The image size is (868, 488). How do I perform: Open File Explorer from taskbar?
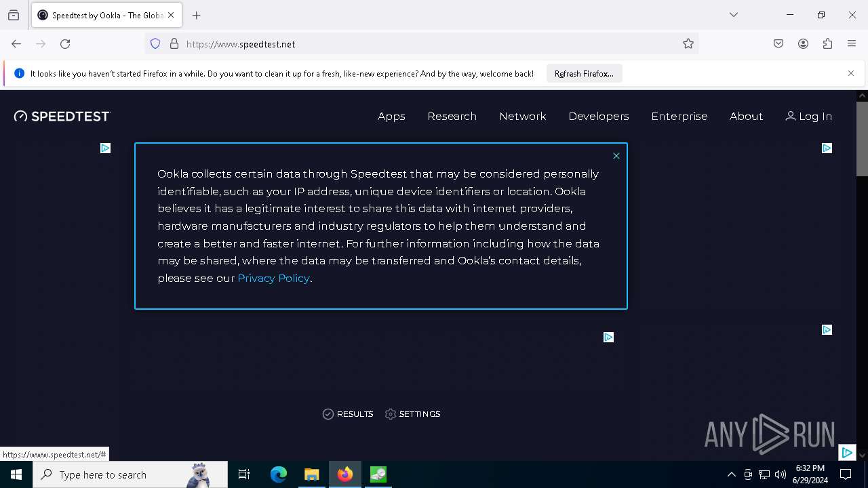[x=312, y=474]
